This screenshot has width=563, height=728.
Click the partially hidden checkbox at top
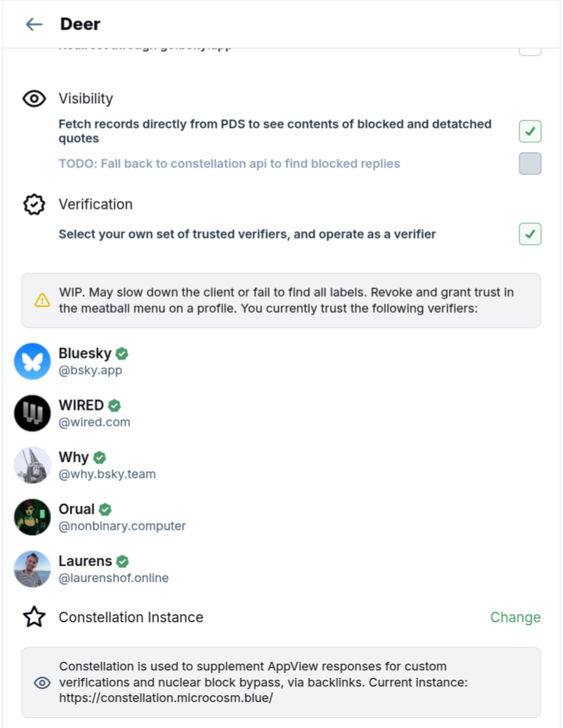click(x=530, y=50)
